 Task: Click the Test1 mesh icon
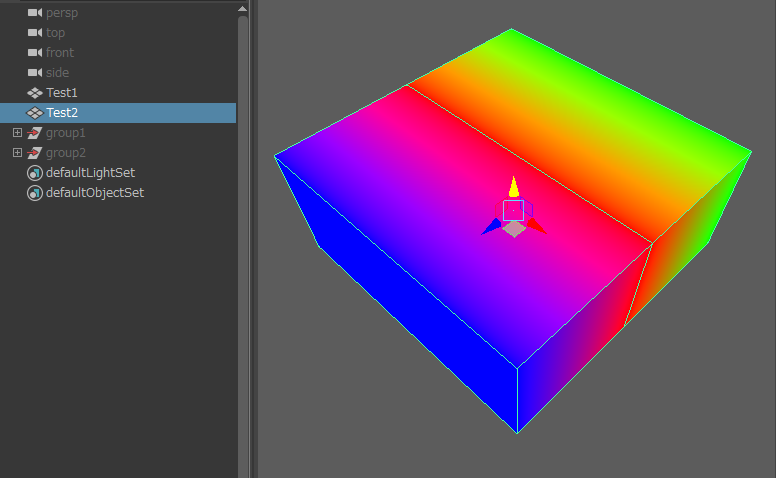coord(35,93)
